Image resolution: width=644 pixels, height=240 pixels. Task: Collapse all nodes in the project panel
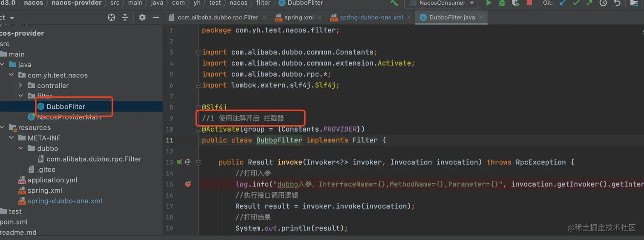125,17
